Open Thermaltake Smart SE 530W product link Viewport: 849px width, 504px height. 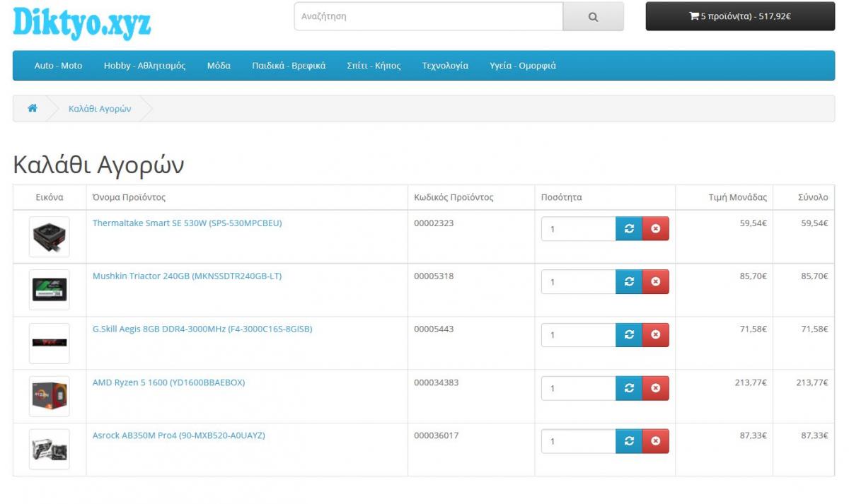tap(187, 223)
